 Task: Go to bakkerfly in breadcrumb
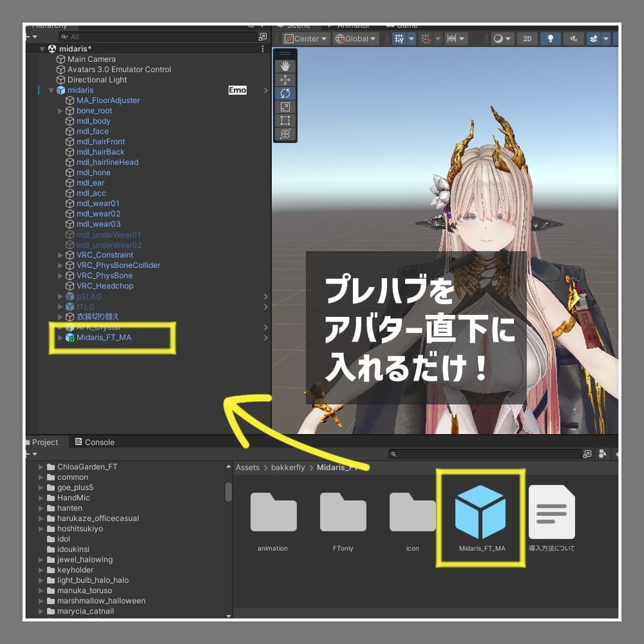[x=288, y=468]
